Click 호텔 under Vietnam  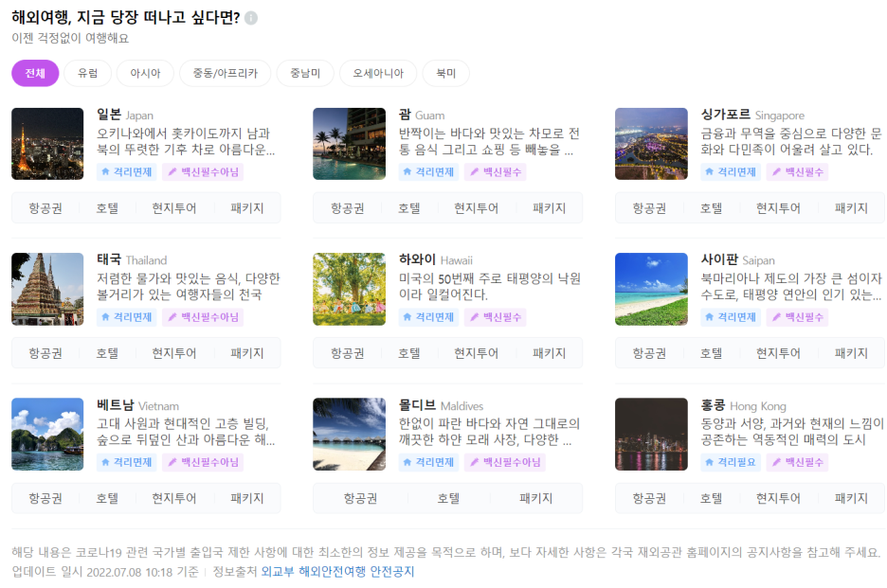107,498
